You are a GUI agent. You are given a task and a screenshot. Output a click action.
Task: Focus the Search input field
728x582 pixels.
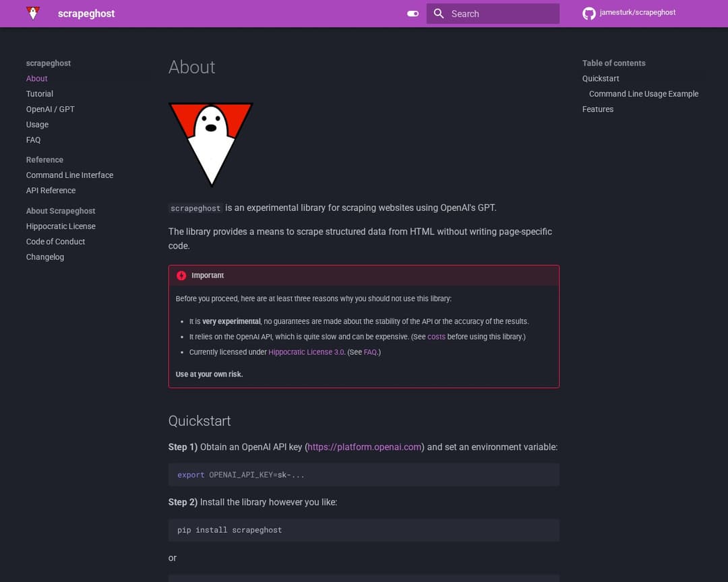point(493,13)
